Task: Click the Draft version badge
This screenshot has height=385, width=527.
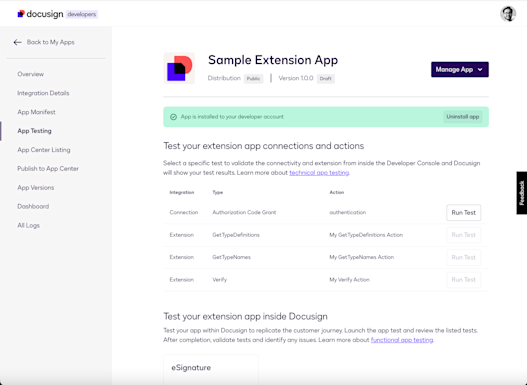Action: pyautogui.click(x=325, y=79)
